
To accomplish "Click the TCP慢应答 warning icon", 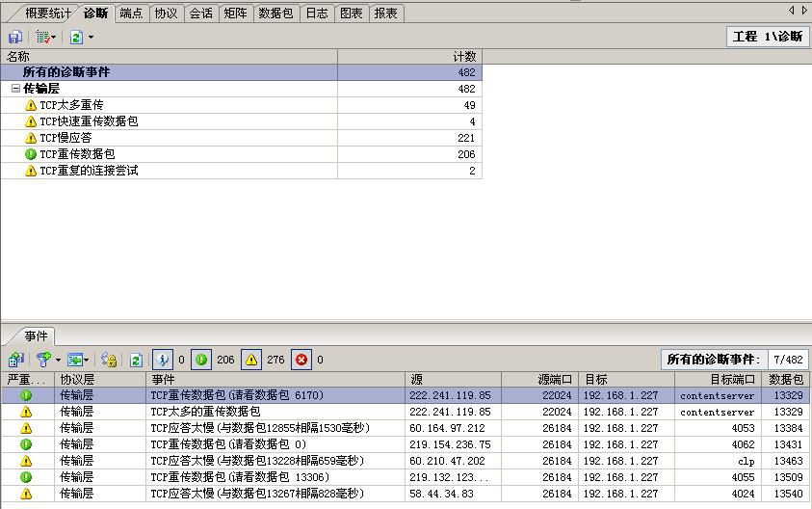I will [x=31, y=138].
